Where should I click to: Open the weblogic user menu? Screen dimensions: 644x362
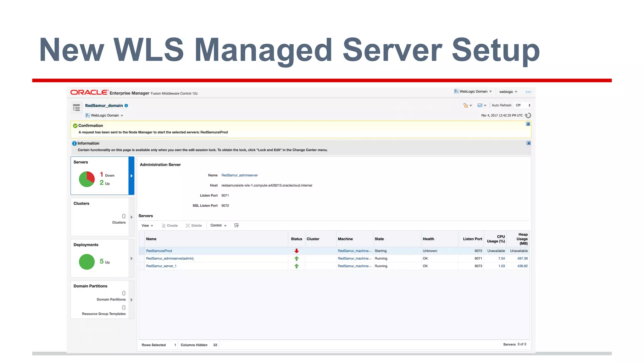(508, 92)
